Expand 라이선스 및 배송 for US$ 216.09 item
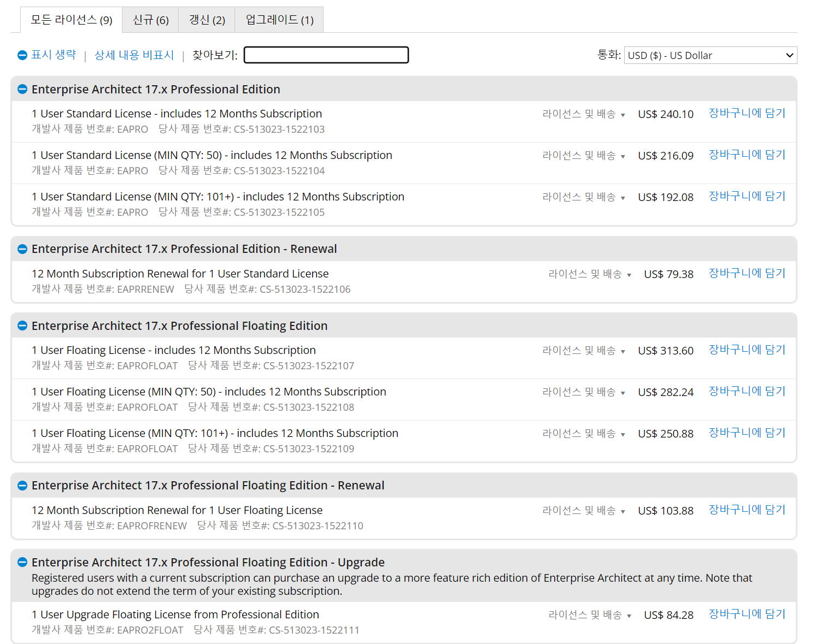The width and height of the screenshot is (833, 644). [x=583, y=155]
